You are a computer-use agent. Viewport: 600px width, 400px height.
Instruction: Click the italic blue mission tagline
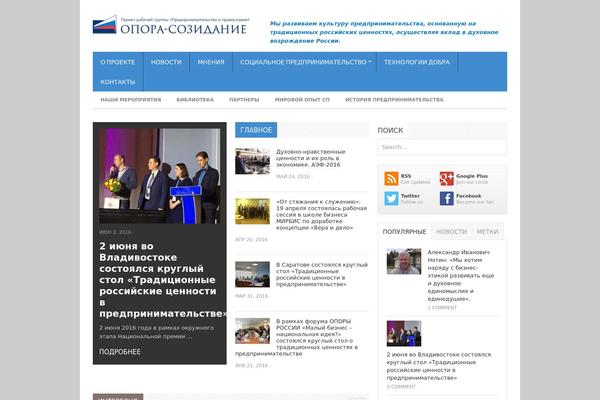[x=384, y=32]
